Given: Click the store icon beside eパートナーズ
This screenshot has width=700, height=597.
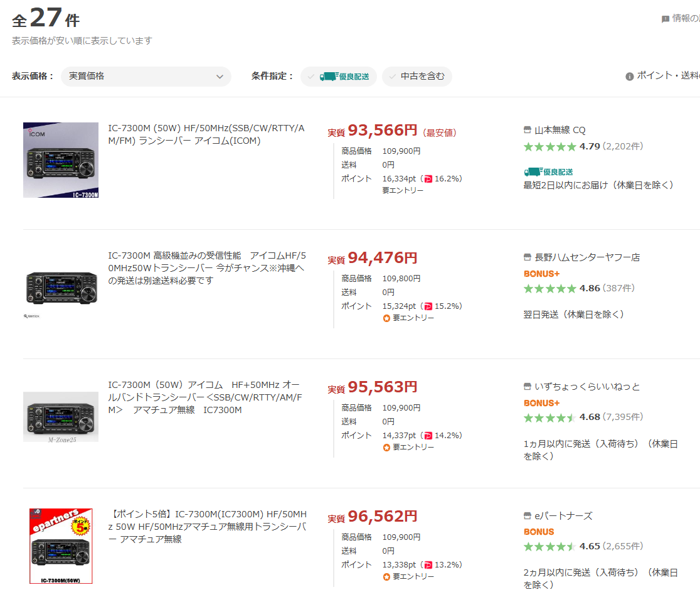Looking at the screenshot, I should [x=528, y=516].
